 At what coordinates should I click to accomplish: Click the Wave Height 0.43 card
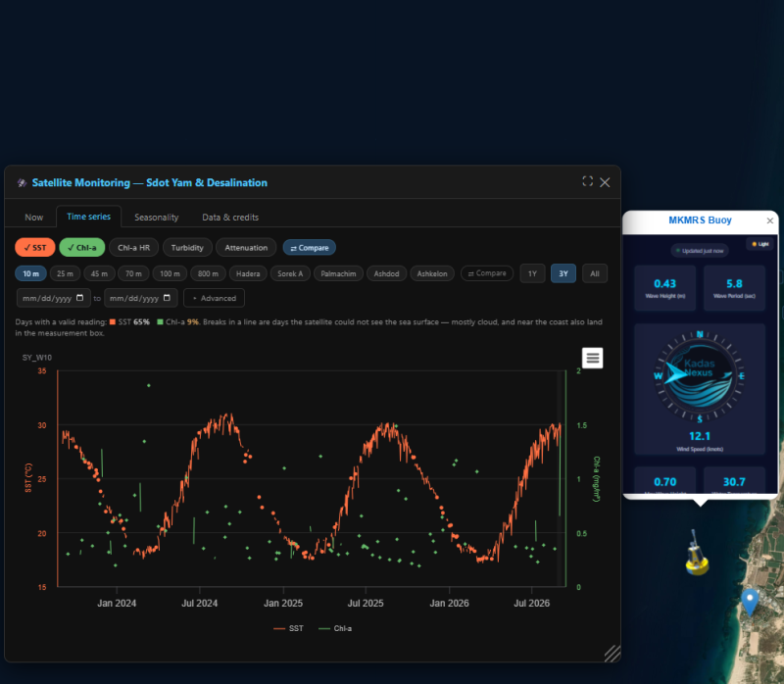point(665,288)
